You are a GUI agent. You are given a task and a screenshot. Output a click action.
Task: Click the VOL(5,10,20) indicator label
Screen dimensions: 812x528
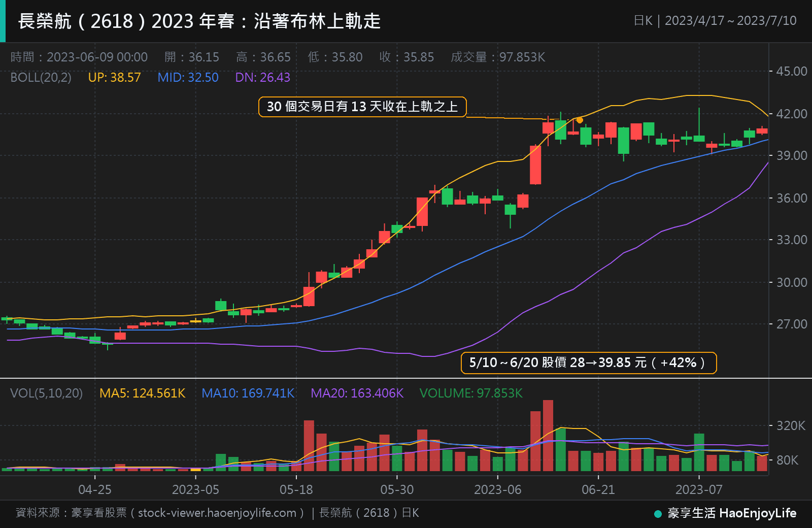point(46,393)
